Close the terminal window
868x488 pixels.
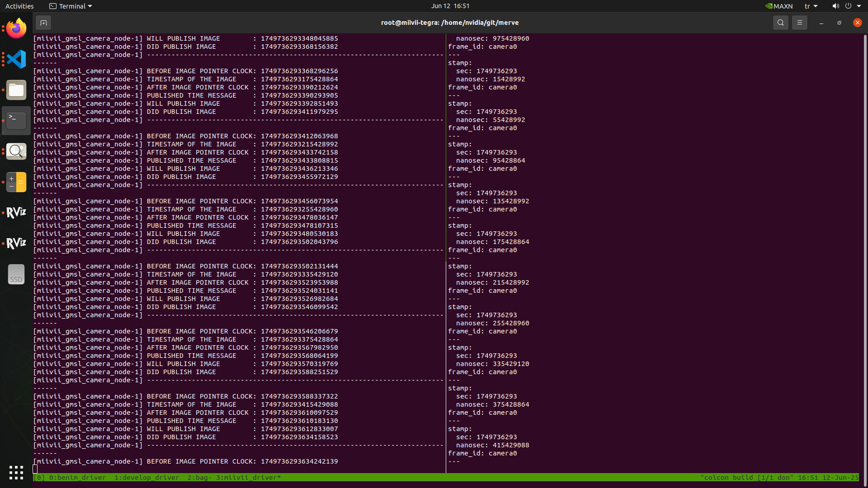857,23
